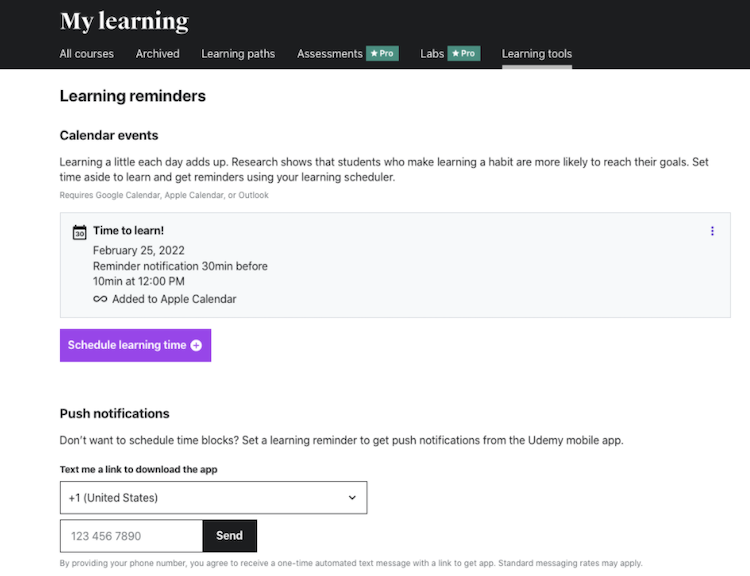Open the Archived tab
This screenshot has width=750, height=576.
pyautogui.click(x=158, y=54)
